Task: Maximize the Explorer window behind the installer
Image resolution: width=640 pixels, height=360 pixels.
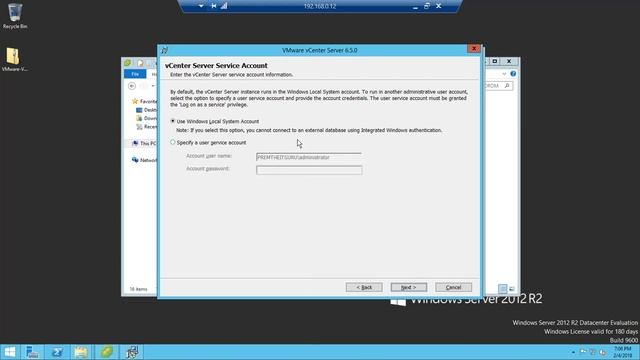Action: pyautogui.click(x=495, y=61)
